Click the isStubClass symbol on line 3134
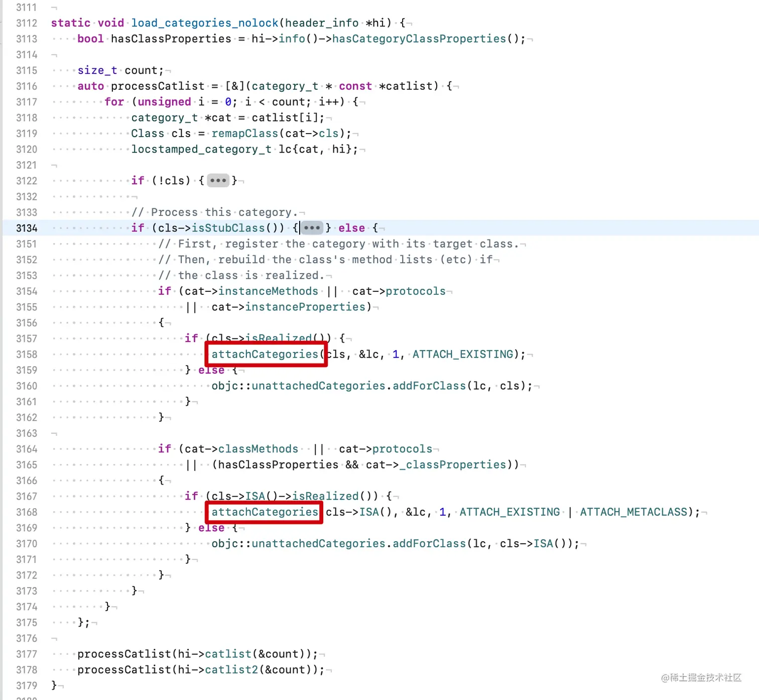Screen dimensions: 759x700 coord(229,228)
